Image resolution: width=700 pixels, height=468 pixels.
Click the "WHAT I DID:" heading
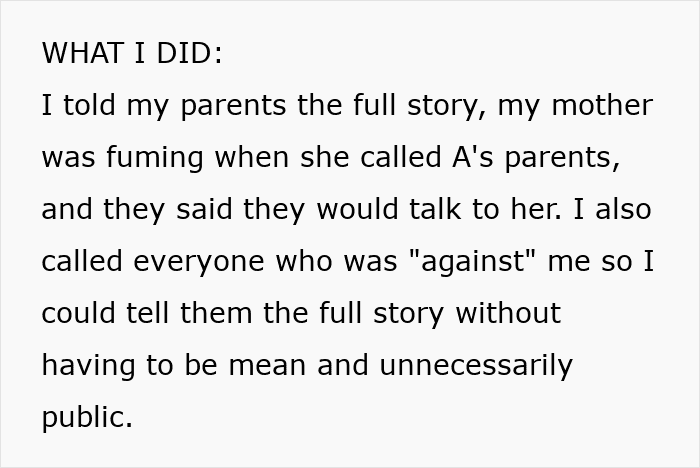132,54
